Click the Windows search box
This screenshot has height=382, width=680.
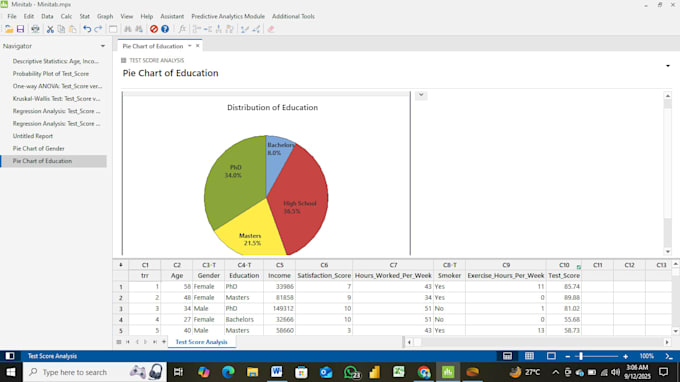(95, 372)
